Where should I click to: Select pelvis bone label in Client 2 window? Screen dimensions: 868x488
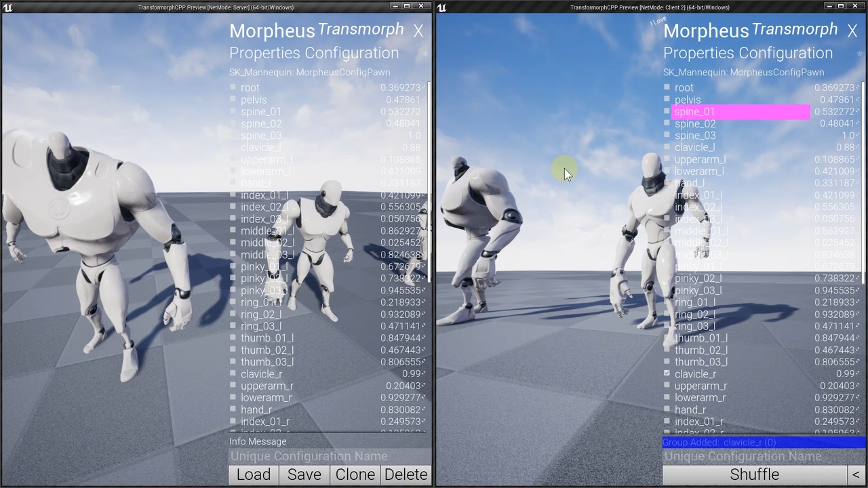pyautogui.click(x=688, y=100)
